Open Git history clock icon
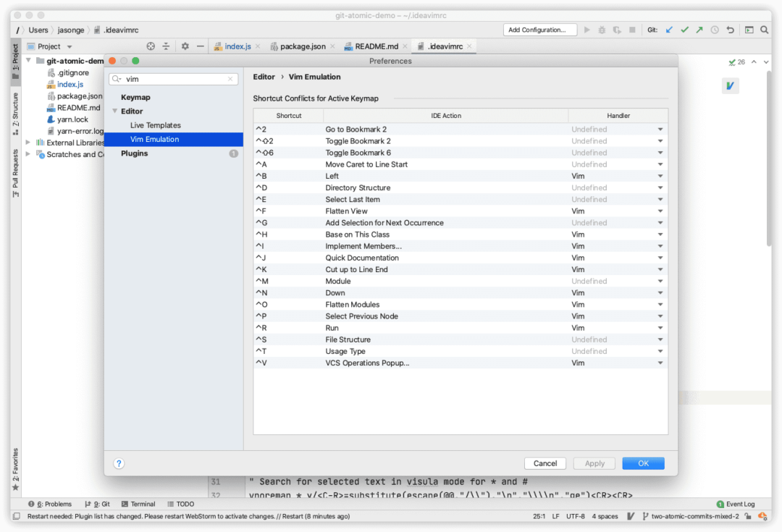This screenshot has width=782, height=532. coord(715,30)
